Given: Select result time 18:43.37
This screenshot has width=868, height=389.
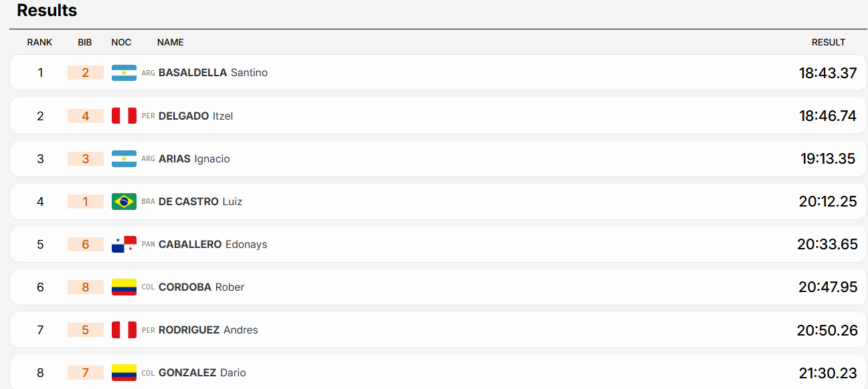Looking at the screenshot, I should [x=828, y=73].
